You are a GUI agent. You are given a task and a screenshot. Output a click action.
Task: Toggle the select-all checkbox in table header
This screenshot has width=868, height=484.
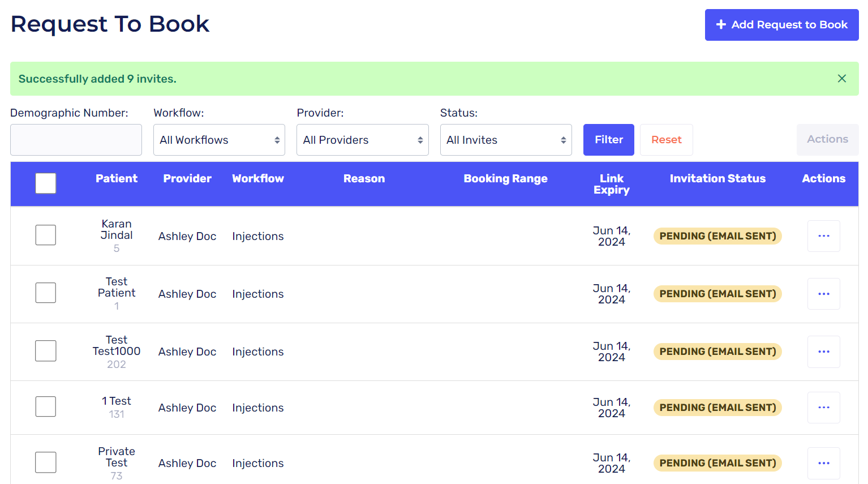(46, 183)
